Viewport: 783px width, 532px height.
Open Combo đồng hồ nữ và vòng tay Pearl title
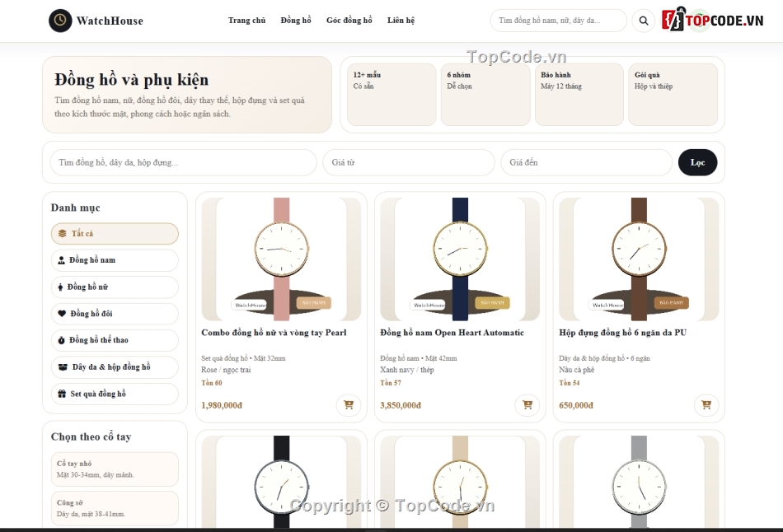274,333
